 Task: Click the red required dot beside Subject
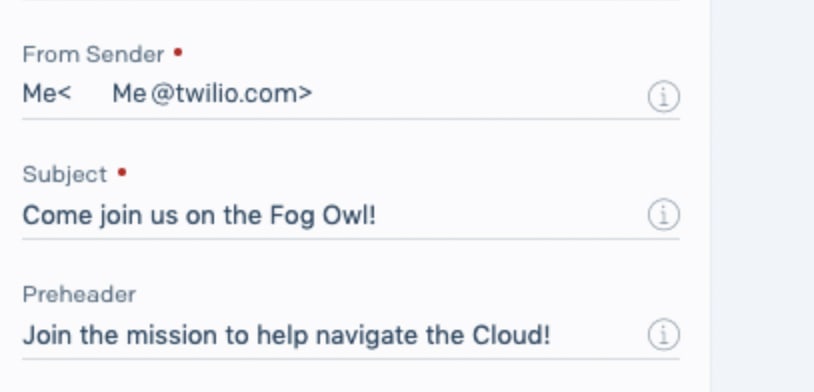pyautogui.click(x=122, y=172)
